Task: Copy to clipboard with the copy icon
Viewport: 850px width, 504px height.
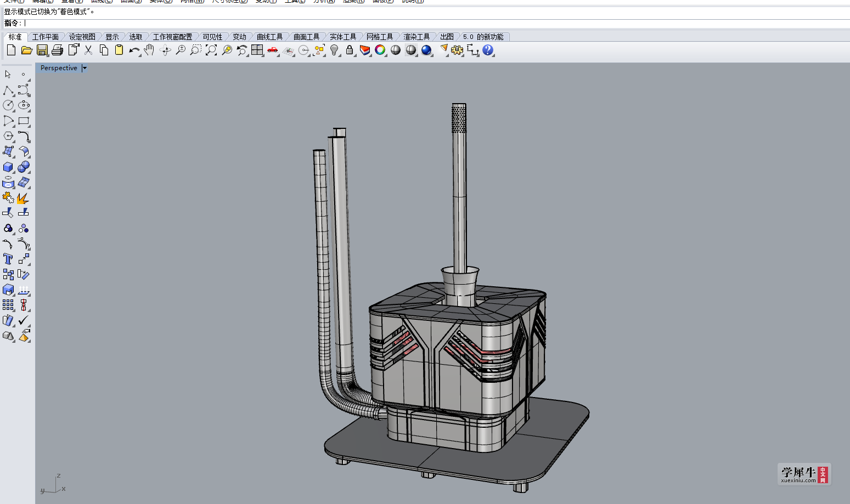Action: pos(104,50)
